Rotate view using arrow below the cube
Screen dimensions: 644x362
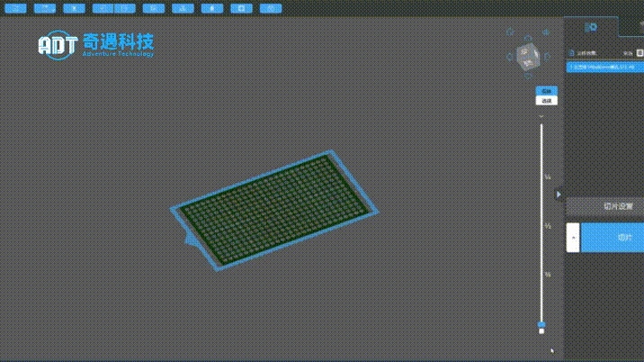[x=529, y=76]
